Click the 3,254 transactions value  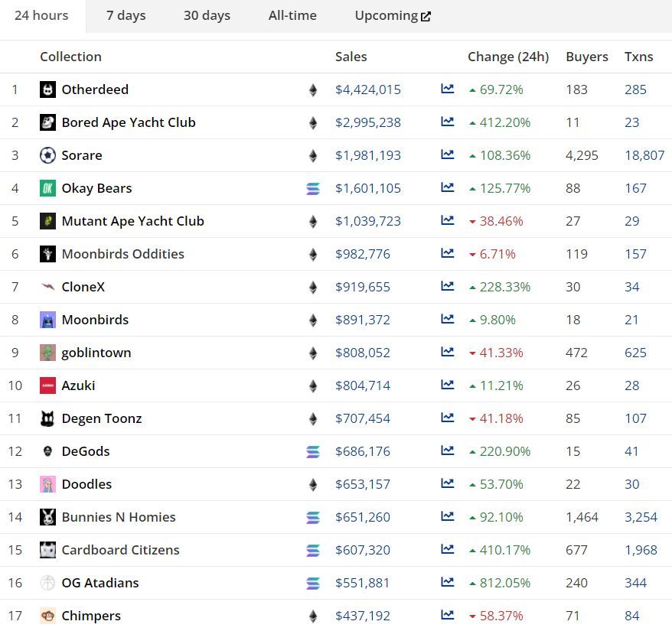click(641, 517)
